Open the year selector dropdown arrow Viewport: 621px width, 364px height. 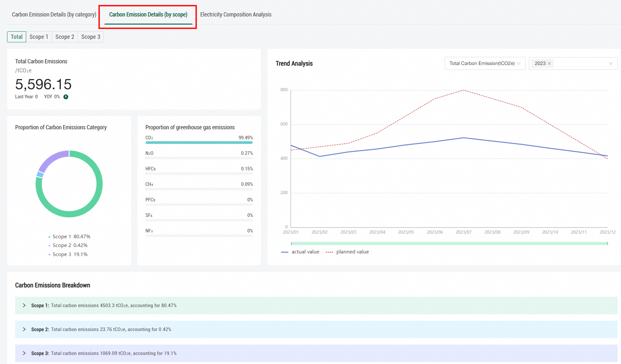click(x=610, y=63)
